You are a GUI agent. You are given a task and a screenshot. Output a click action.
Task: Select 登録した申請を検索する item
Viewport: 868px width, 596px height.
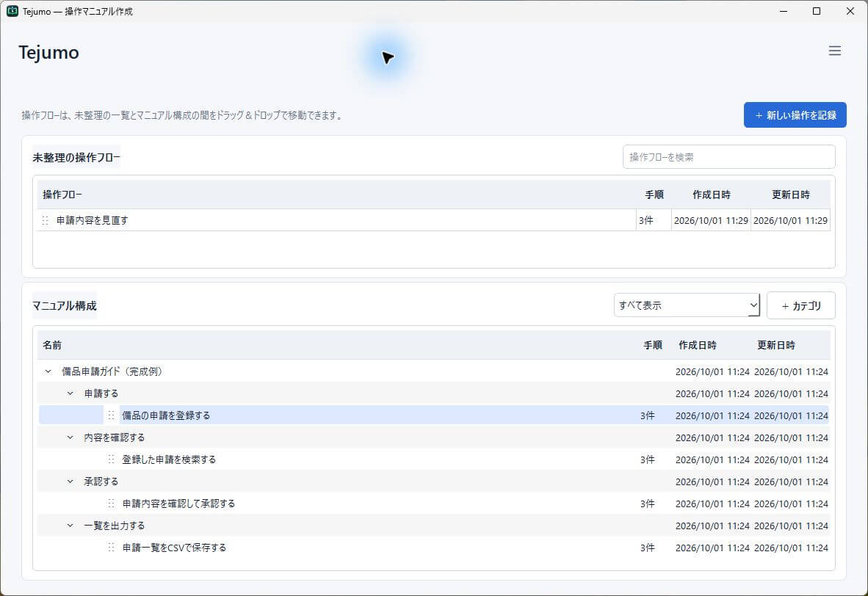[433, 459]
